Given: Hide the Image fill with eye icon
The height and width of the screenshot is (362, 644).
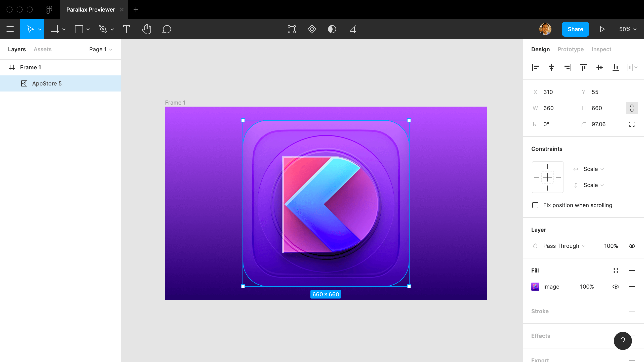Looking at the screenshot, I should [616, 287].
